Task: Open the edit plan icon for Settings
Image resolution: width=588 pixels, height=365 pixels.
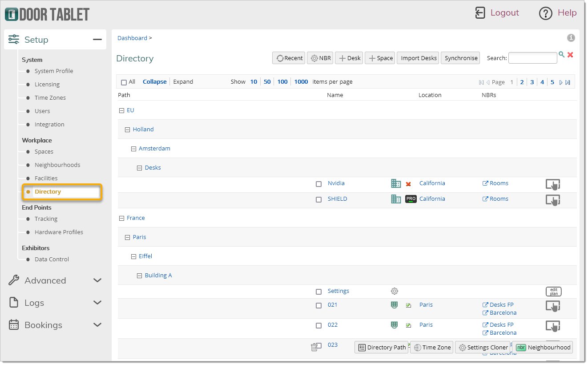Action: point(553,292)
